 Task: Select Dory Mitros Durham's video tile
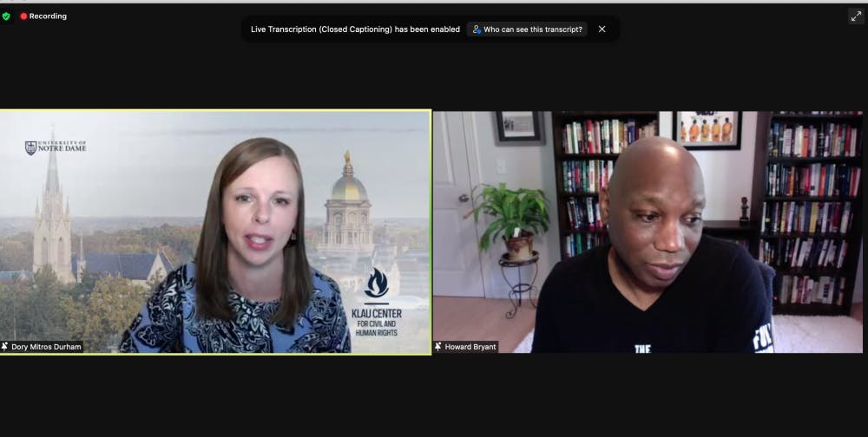(215, 232)
